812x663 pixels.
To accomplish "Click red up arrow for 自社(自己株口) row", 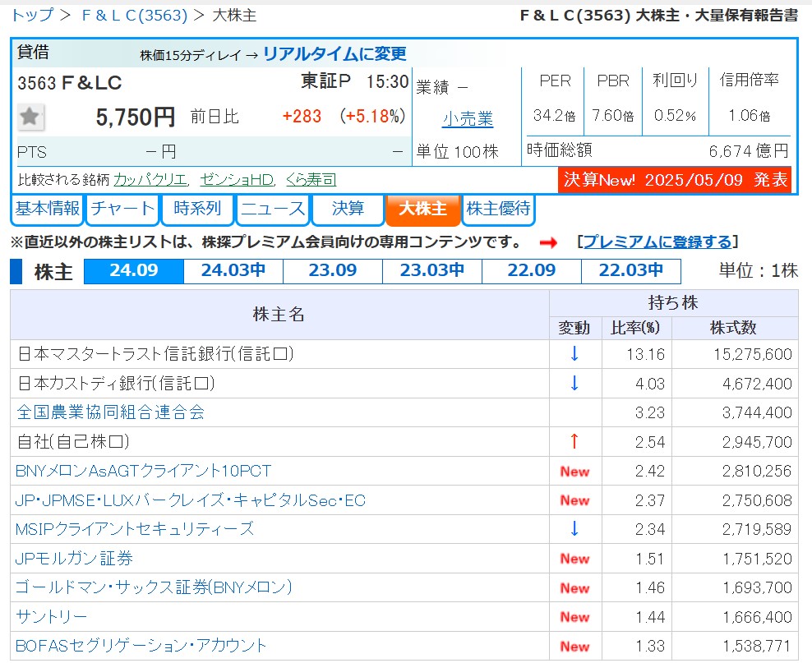I will 574,441.
